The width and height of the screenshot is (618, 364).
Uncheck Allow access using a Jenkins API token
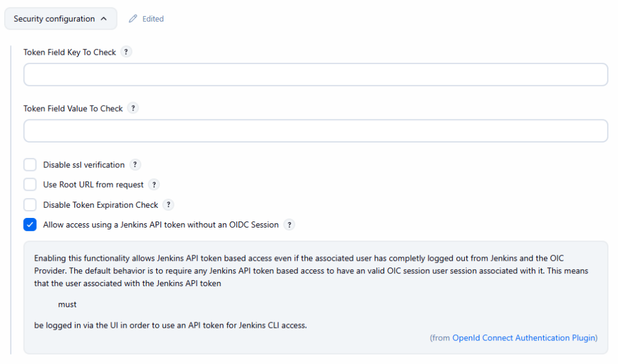[x=30, y=225]
